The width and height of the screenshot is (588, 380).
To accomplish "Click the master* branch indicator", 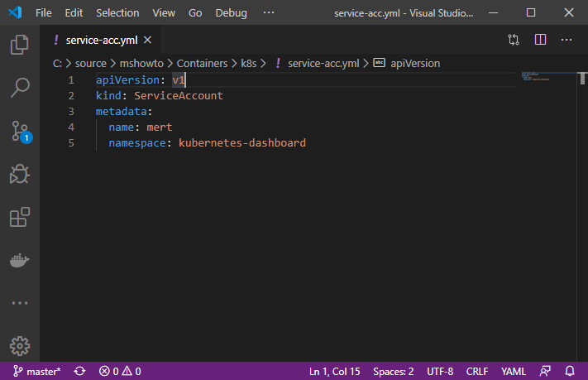I will coord(36,372).
